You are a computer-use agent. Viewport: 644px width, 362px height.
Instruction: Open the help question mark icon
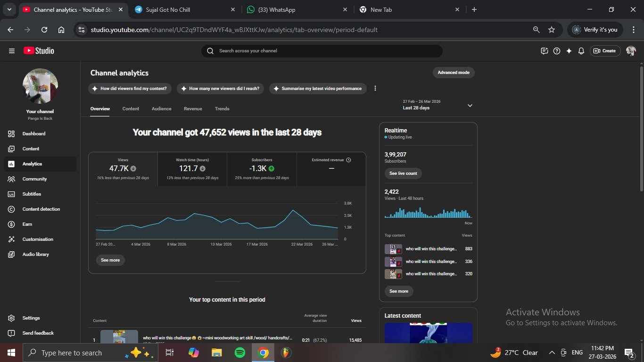click(x=557, y=51)
